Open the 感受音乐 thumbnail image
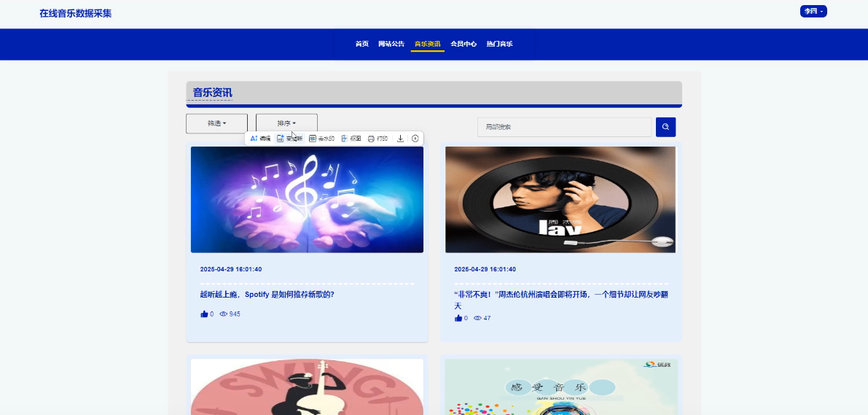This screenshot has width=868, height=415. (561, 387)
